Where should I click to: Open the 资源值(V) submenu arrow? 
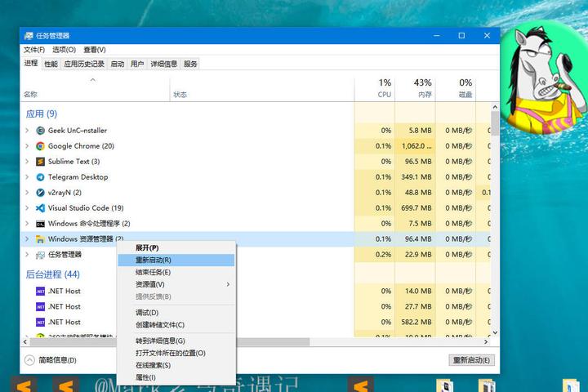[x=228, y=285]
